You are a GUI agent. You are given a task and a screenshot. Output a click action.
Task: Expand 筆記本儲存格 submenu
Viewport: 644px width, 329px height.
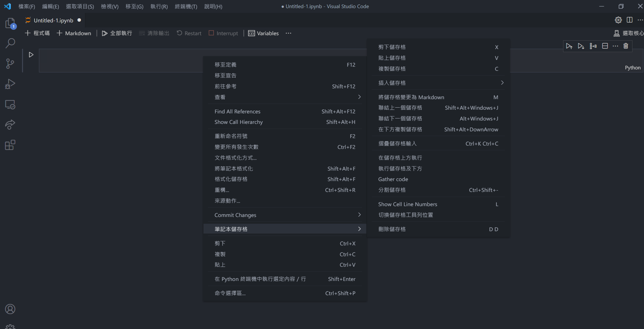[x=285, y=229]
